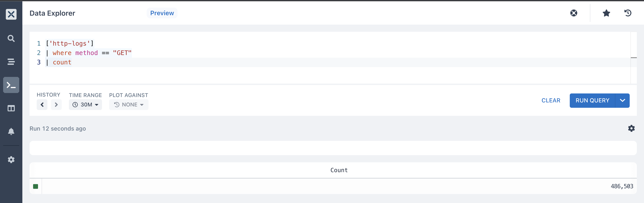Open starred queries star icon

click(606, 13)
